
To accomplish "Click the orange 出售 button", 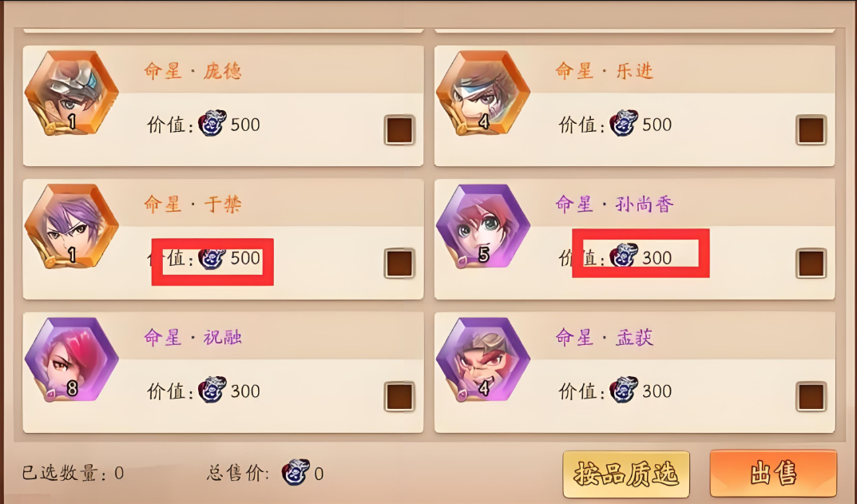I will coord(773,474).
